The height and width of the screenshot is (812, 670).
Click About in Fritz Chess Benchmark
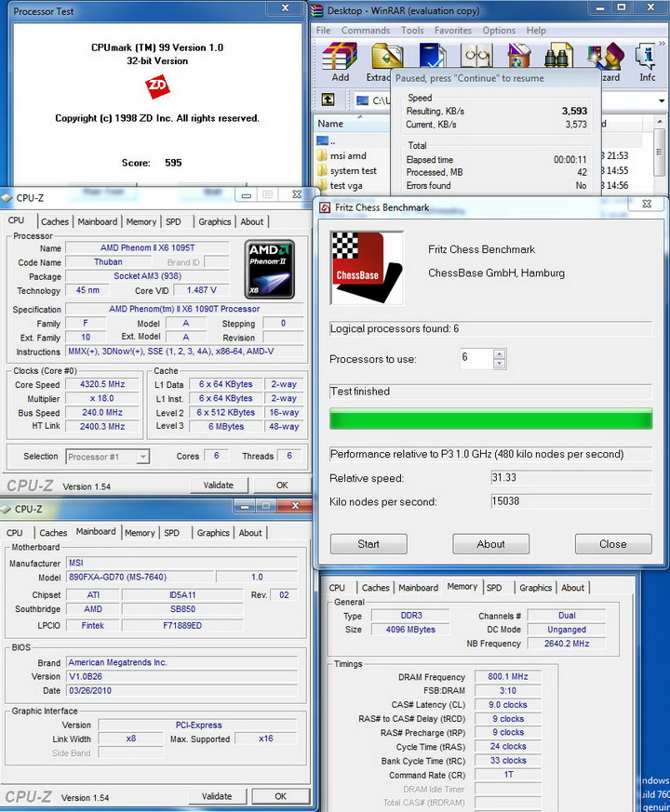coord(490,544)
